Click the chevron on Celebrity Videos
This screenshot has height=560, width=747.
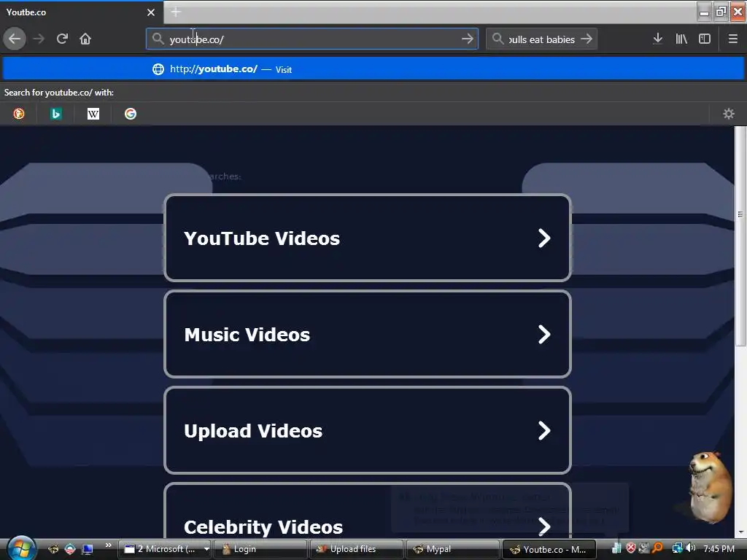point(544,526)
